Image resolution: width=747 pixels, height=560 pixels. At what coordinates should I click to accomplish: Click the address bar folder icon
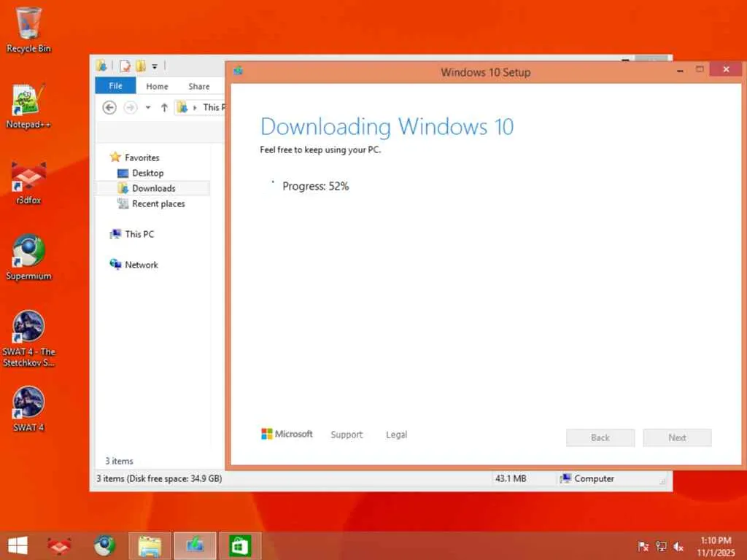pyautogui.click(x=182, y=108)
